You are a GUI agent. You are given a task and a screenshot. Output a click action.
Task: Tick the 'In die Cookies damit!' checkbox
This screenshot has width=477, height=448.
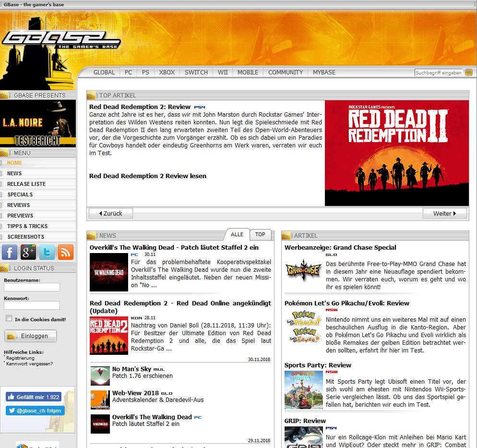pyautogui.click(x=9, y=318)
